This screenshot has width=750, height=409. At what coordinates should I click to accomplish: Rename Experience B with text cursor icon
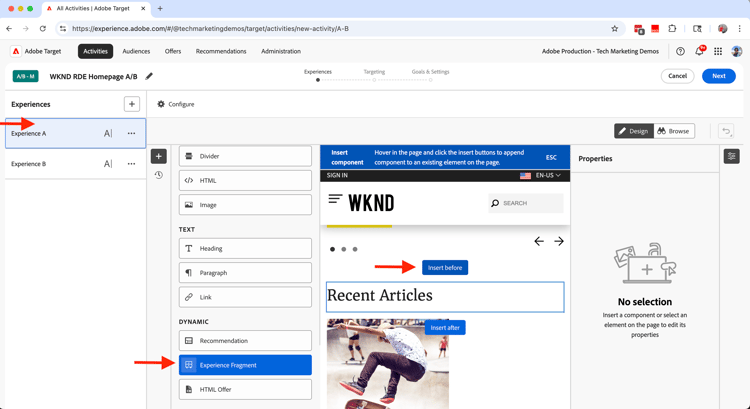pos(108,164)
